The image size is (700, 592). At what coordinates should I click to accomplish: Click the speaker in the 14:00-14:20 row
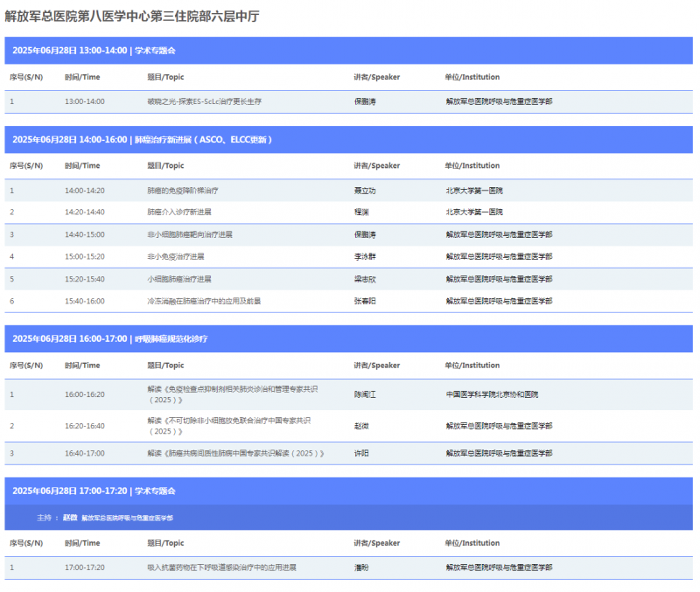[x=365, y=191]
